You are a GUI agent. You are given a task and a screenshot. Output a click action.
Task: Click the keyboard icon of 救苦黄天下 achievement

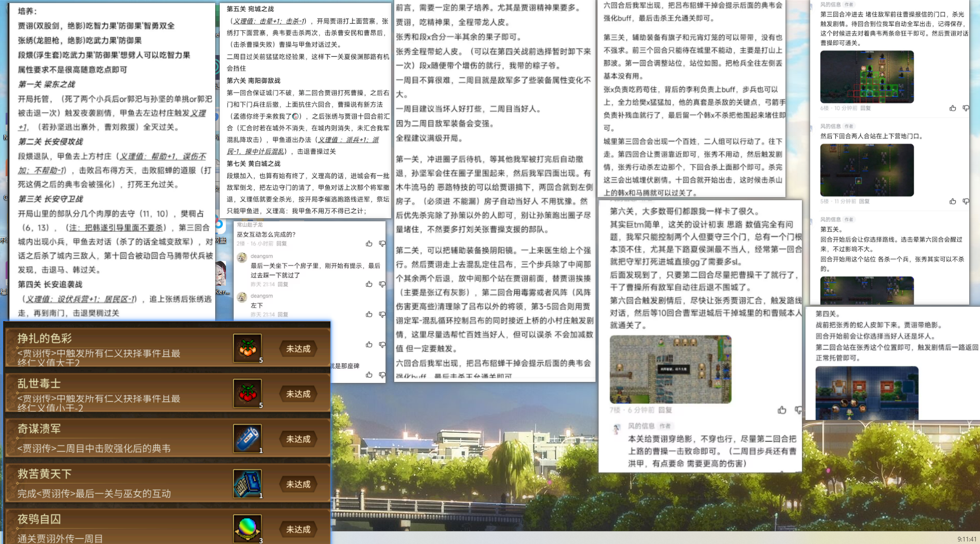[248, 483]
